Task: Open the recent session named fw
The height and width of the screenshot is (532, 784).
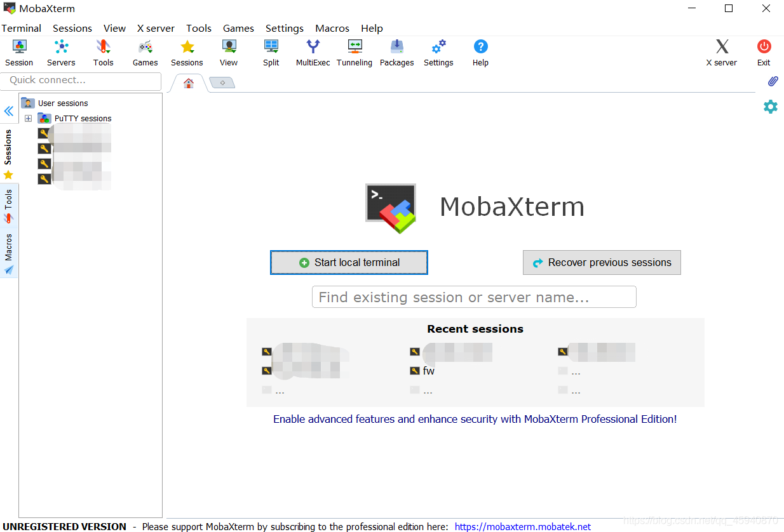Action: coord(423,371)
